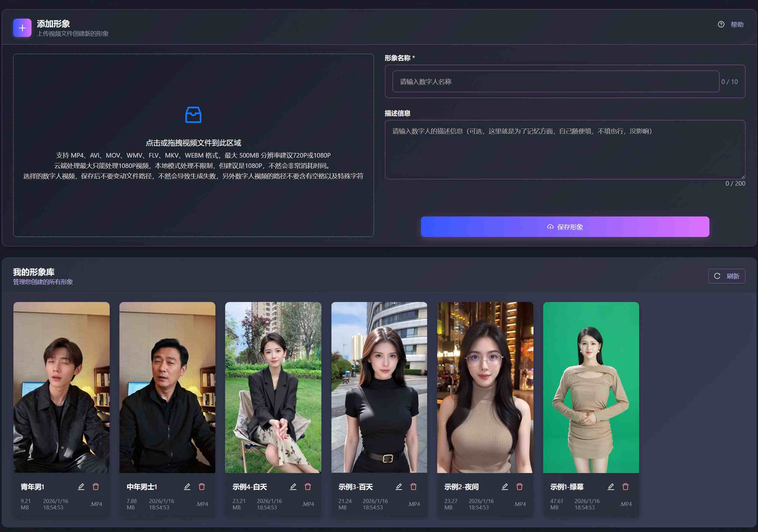This screenshot has width=758, height=532.
Task: Click the video file drop zone area
Action: click(x=193, y=145)
